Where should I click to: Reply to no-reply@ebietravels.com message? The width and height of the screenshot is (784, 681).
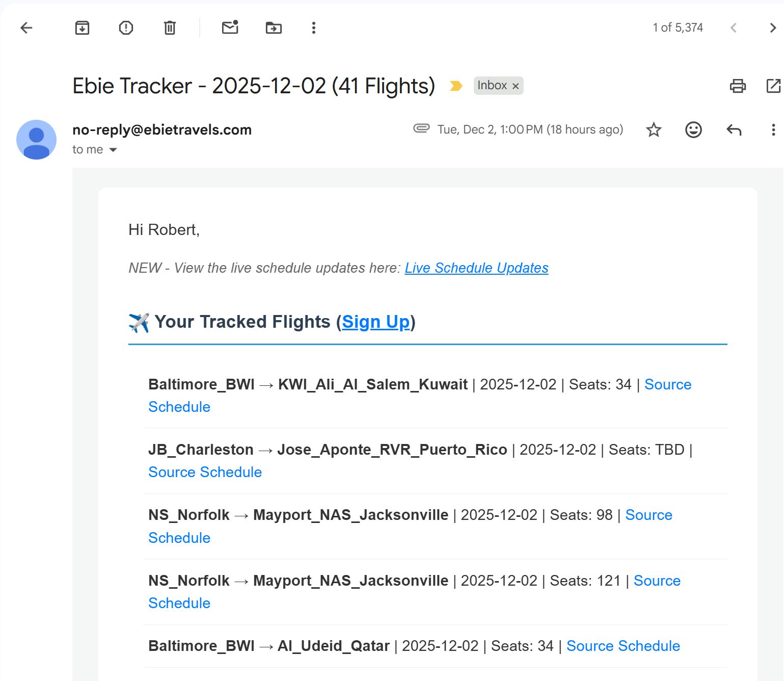tap(734, 130)
